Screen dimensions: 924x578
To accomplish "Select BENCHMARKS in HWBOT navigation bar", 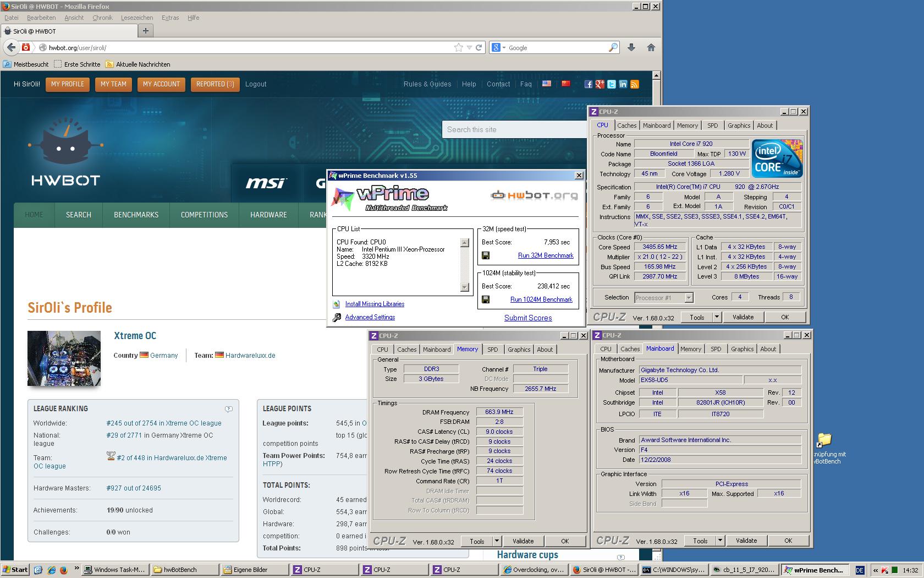I will click(x=136, y=215).
